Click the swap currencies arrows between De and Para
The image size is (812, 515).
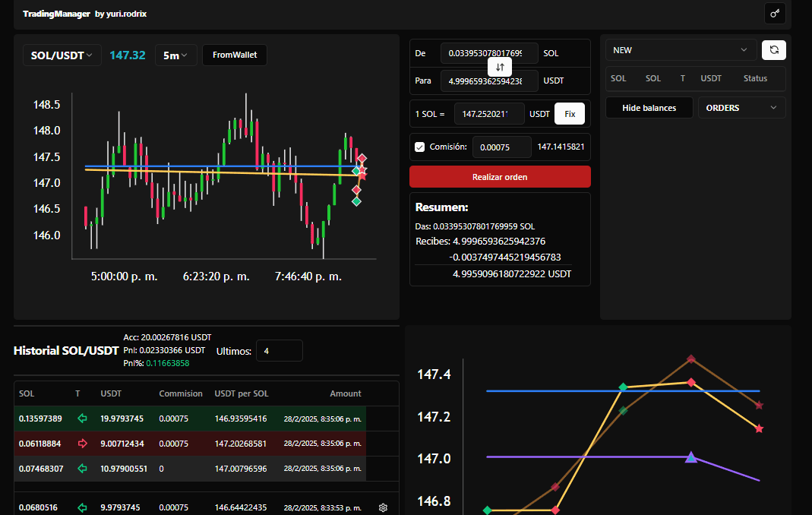pyautogui.click(x=500, y=67)
